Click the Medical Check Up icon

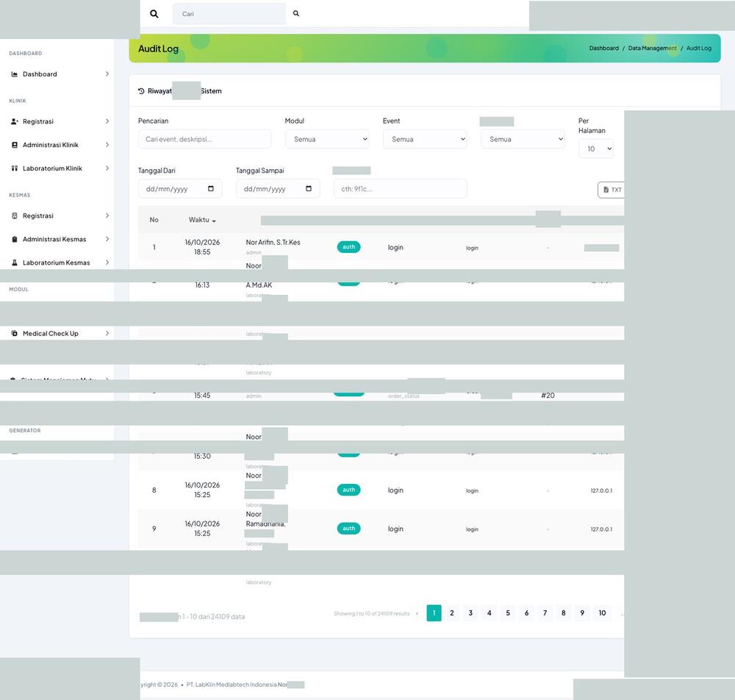point(15,333)
